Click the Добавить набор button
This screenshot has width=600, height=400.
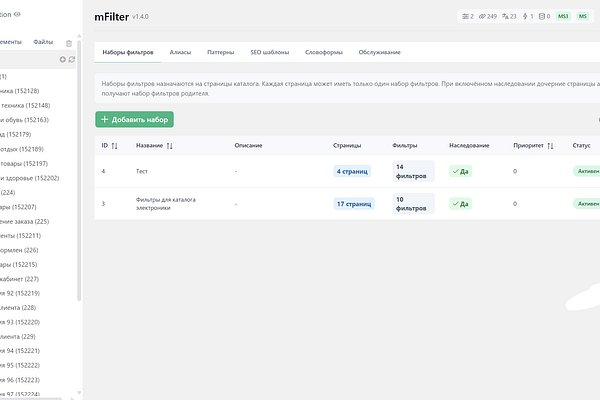(134, 119)
